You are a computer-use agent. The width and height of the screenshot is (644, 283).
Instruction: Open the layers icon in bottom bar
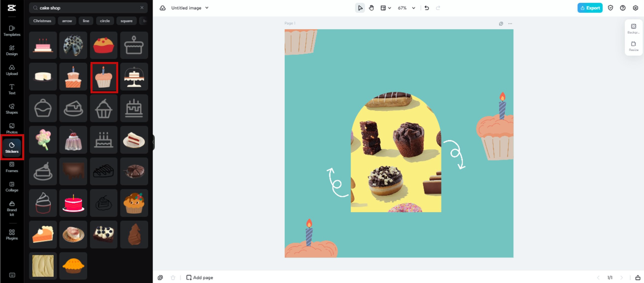tap(160, 277)
